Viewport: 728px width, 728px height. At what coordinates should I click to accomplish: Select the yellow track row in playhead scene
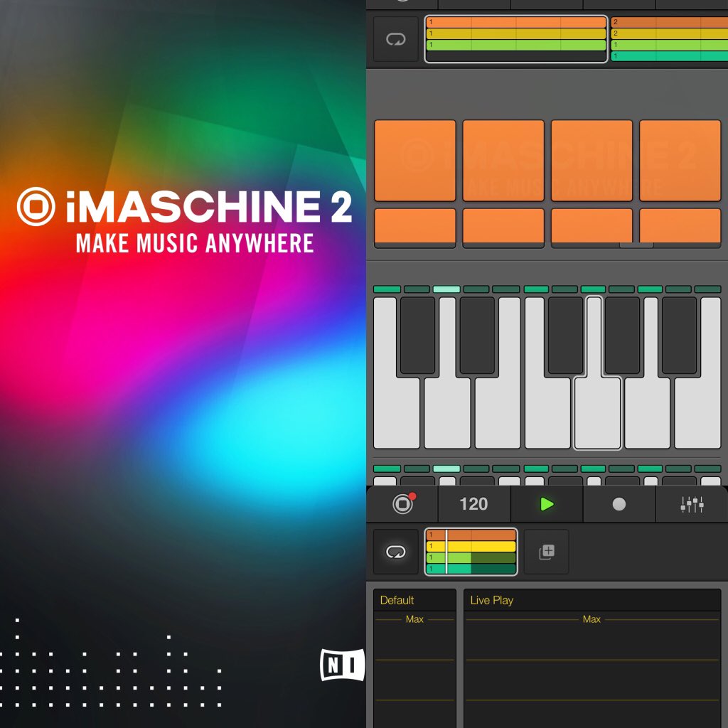[471, 546]
